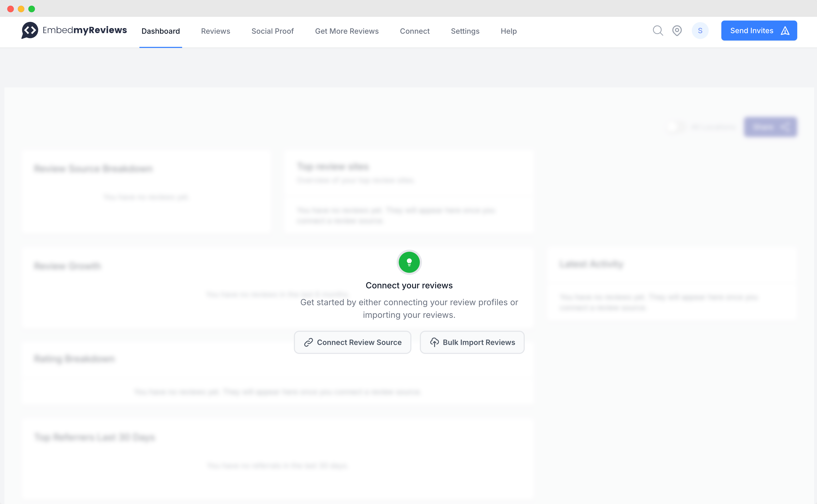This screenshot has width=817, height=504.
Task: Open the user avatar labeled S
Action: (700, 31)
